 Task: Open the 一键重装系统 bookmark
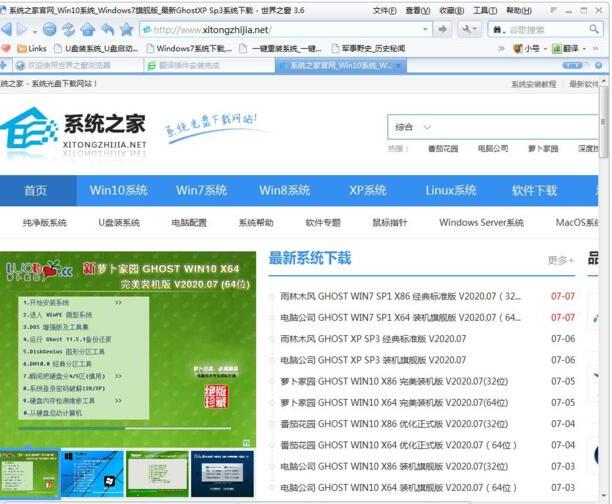coord(280,48)
